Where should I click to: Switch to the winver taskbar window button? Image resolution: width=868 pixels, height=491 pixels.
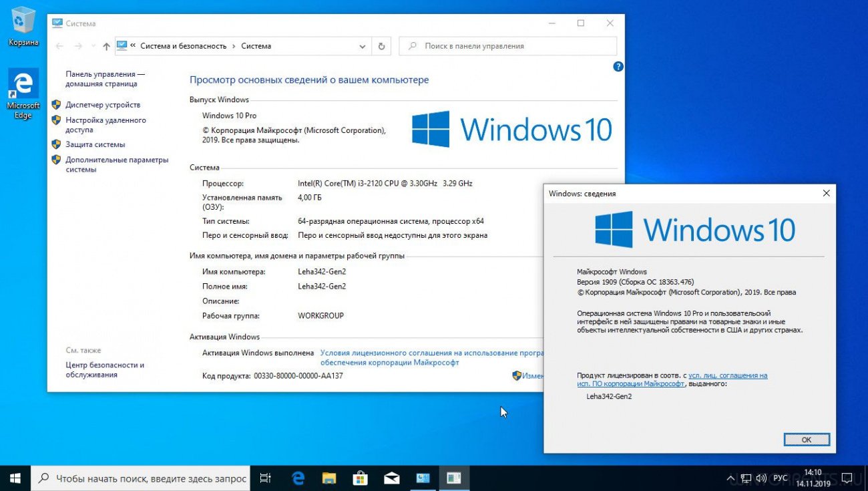tap(454, 478)
